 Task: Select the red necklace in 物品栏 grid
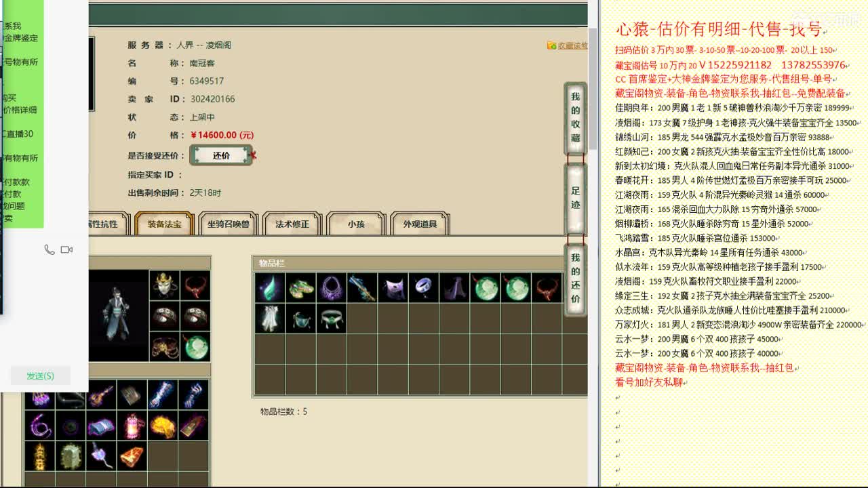547,288
